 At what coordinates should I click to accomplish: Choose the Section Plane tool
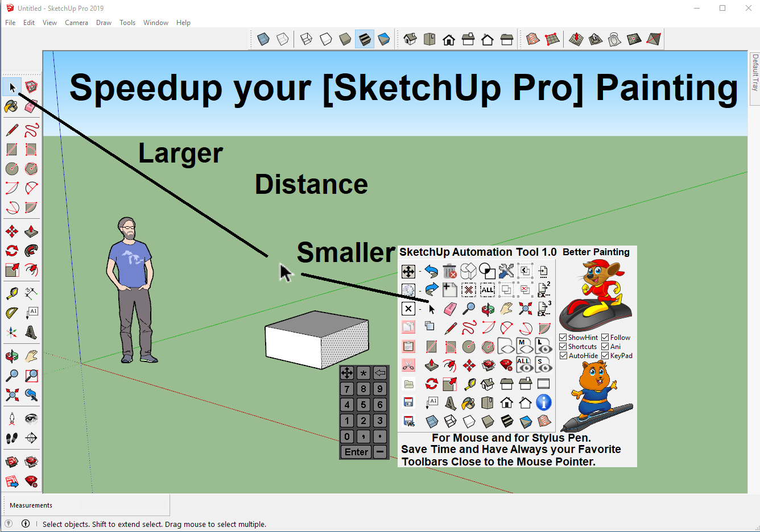tap(31, 438)
